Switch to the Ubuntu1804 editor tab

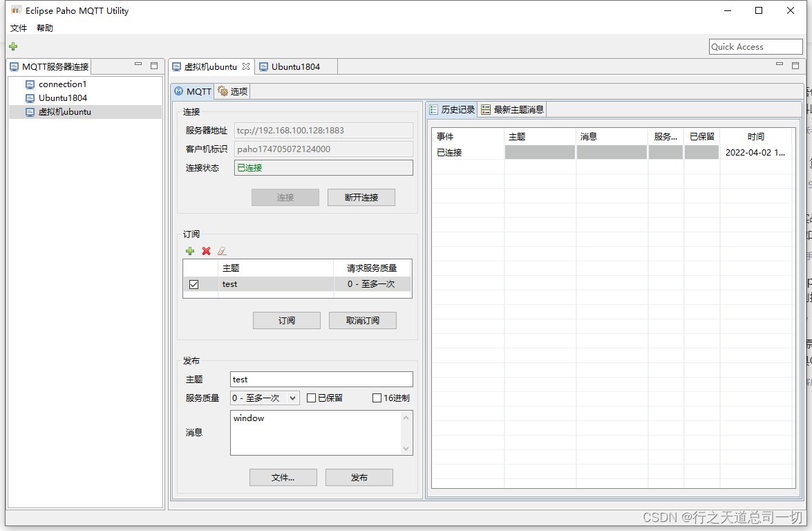point(296,66)
